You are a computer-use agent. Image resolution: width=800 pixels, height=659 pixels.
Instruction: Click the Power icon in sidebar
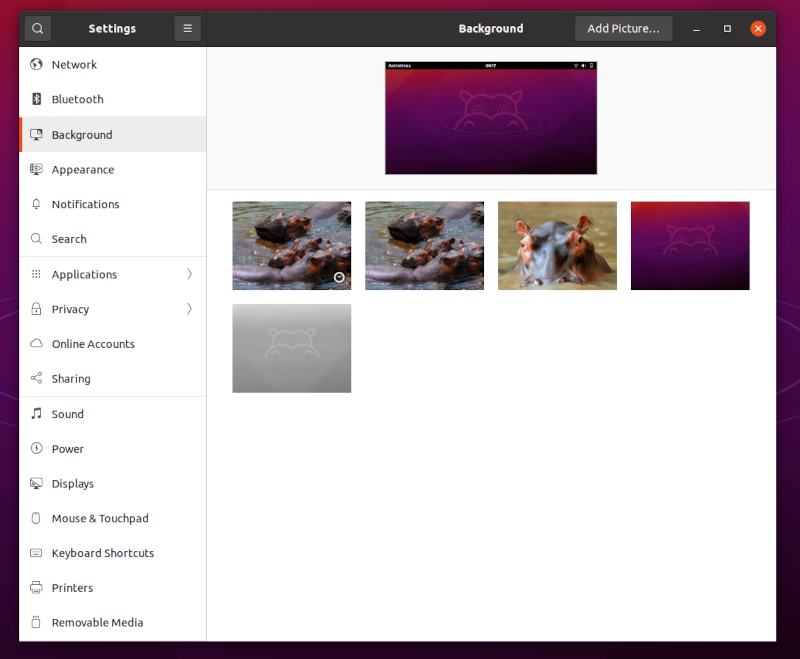tap(36, 449)
